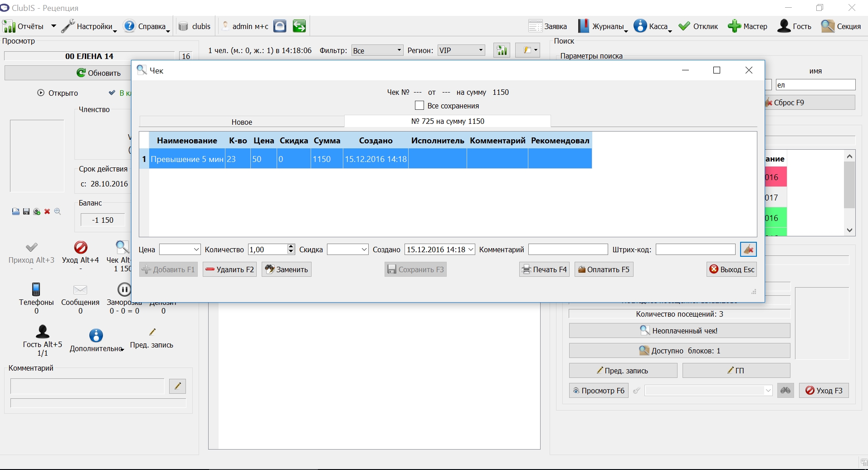The height and width of the screenshot is (470, 868).
Task: Click the green switch-arrows toolbar icon
Action: tap(299, 26)
